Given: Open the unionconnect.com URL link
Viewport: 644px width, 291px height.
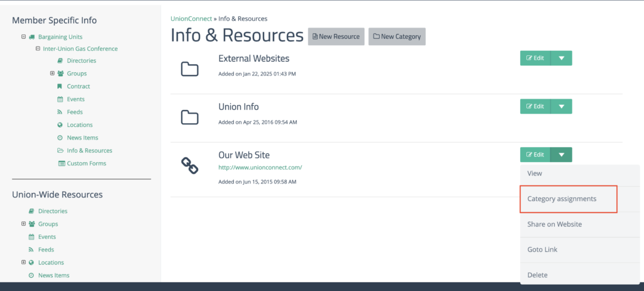Looking at the screenshot, I should (260, 168).
